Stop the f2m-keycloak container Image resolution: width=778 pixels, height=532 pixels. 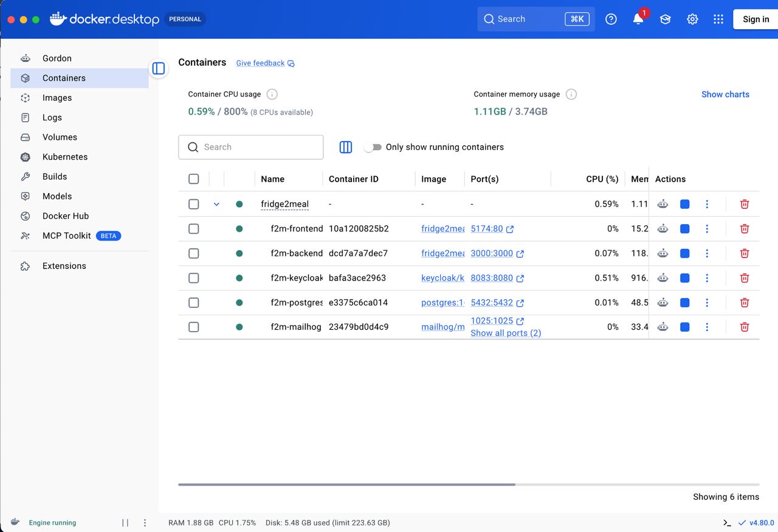coord(685,278)
